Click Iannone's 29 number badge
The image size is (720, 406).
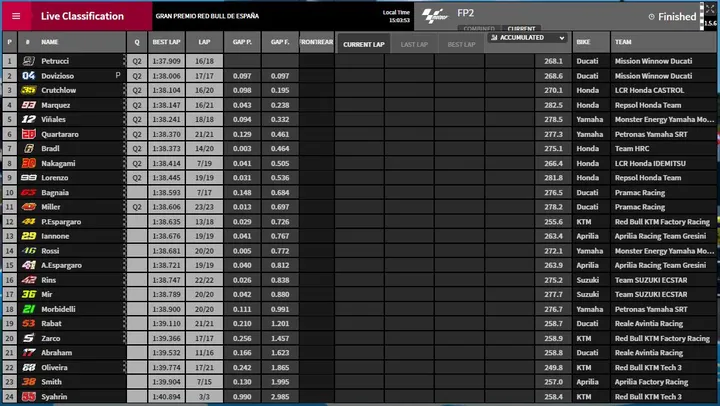28,236
